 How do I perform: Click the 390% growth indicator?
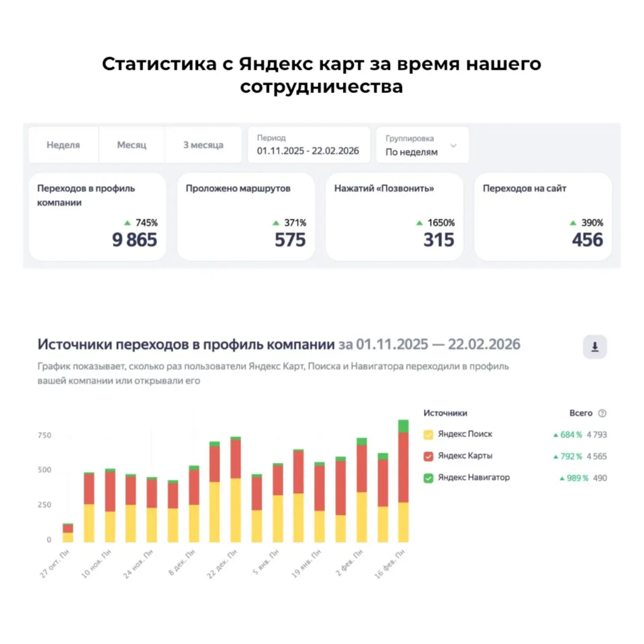[587, 223]
